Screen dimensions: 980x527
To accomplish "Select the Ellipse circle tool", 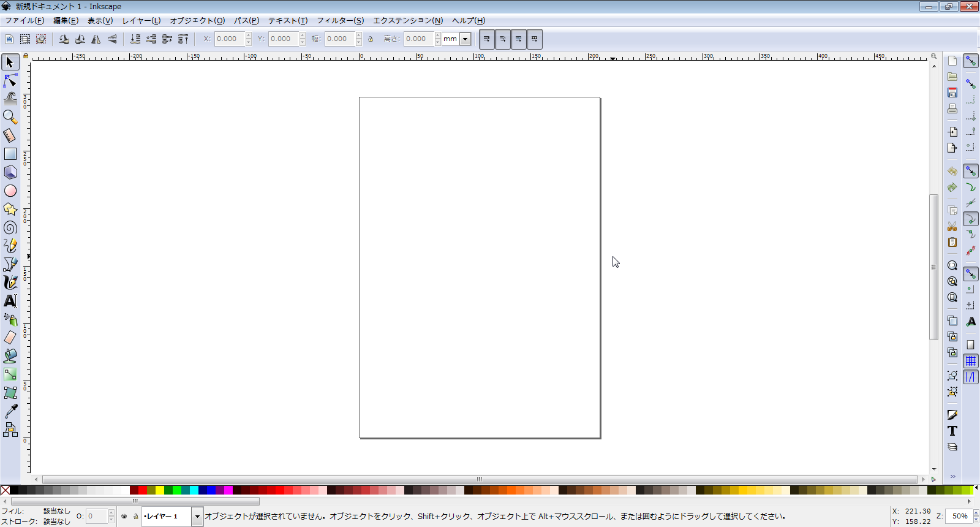I will [x=10, y=191].
